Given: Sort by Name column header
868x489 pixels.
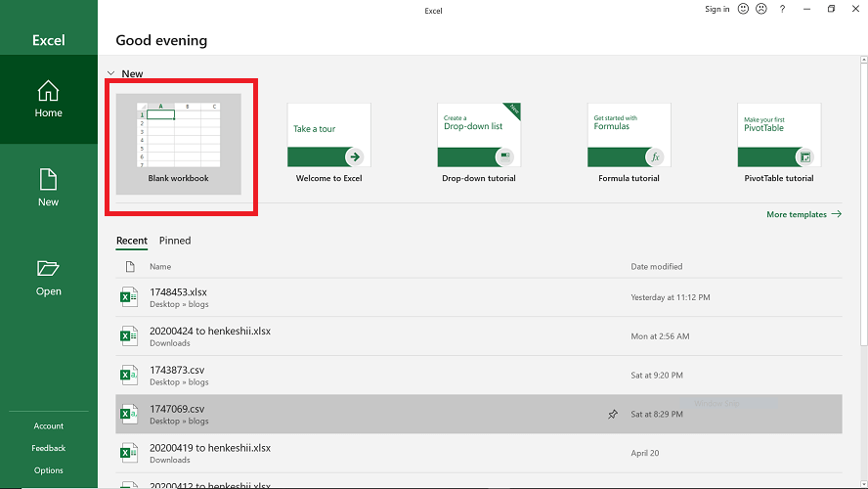Looking at the screenshot, I should (x=160, y=266).
